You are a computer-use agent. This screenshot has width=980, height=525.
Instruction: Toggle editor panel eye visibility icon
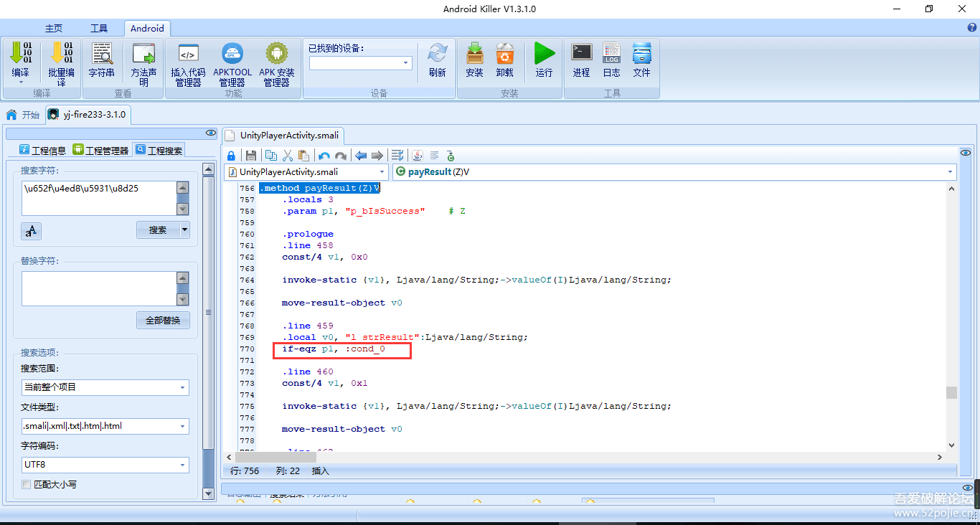pyautogui.click(x=967, y=153)
